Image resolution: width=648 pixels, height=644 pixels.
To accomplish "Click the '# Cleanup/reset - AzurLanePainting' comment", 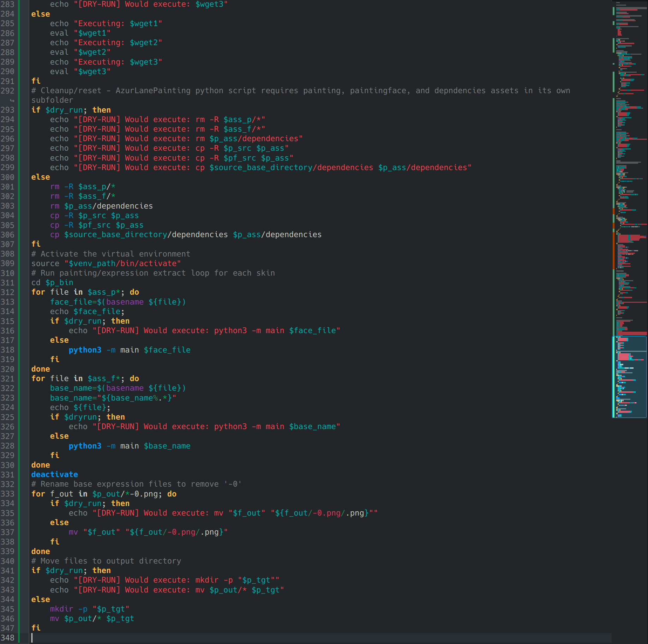I will coord(301,91).
